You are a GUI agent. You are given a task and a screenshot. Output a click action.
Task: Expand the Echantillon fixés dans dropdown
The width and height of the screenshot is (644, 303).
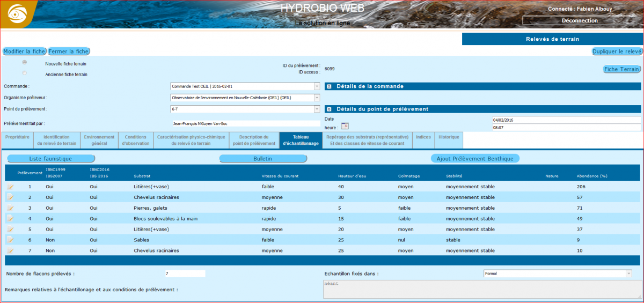tap(628, 274)
